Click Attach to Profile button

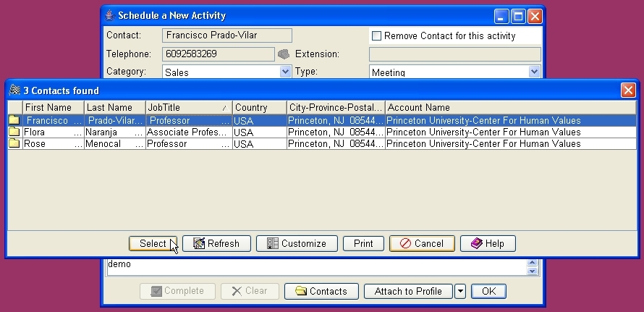pos(408,291)
